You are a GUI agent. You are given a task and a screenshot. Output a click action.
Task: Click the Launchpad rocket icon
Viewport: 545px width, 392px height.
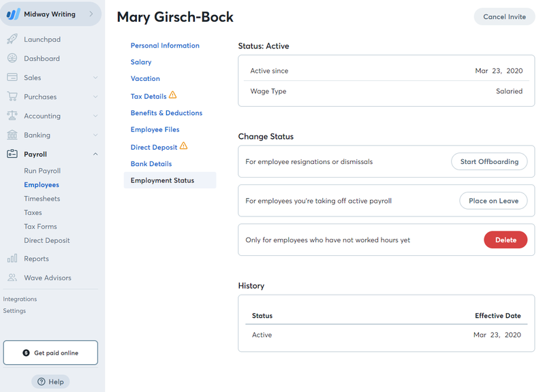[x=12, y=39]
